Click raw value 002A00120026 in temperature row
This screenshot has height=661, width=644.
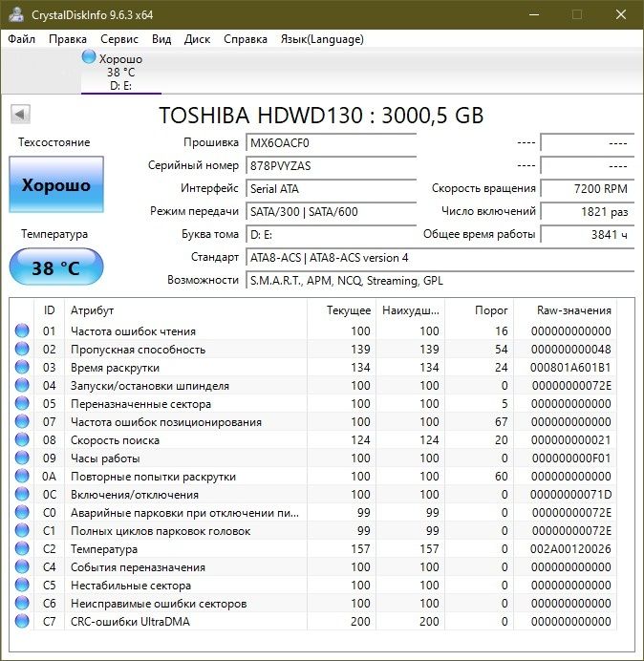coord(570,549)
